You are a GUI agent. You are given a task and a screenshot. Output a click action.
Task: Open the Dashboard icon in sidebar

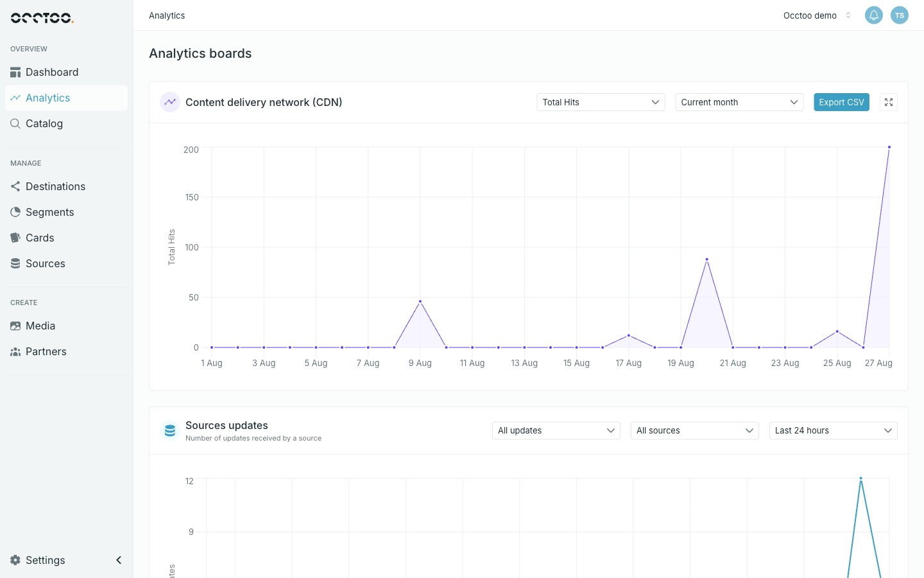[x=15, y=73]
